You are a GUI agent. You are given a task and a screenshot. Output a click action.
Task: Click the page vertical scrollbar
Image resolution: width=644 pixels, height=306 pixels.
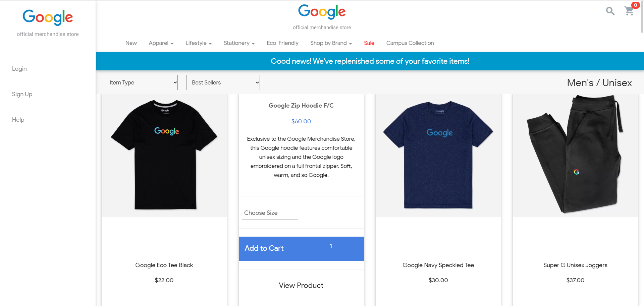click(642, 17)
